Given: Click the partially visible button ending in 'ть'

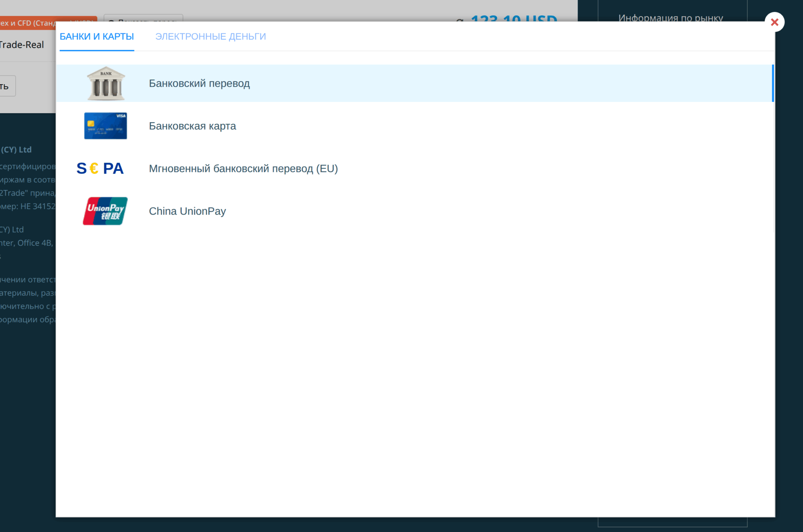Looking at the screenshot, I should click(7, 86).
